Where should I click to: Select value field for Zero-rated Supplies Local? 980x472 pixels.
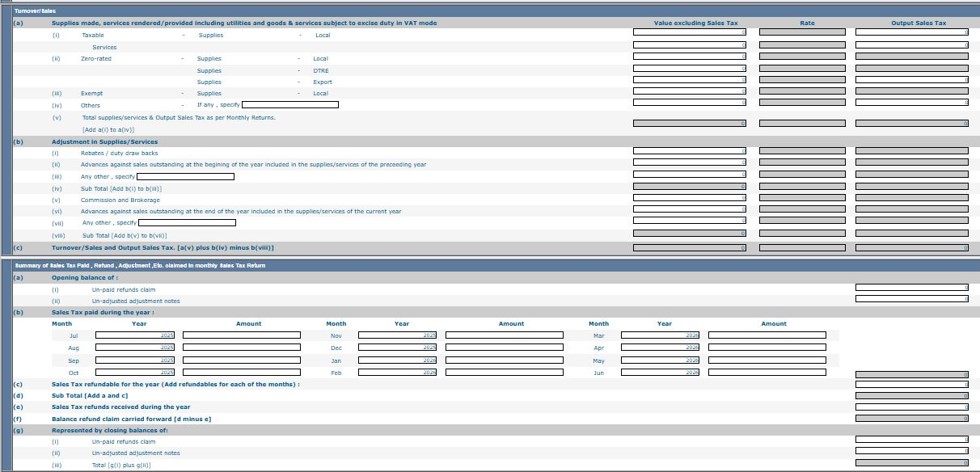pyautogui.click(x=689, y=56)
